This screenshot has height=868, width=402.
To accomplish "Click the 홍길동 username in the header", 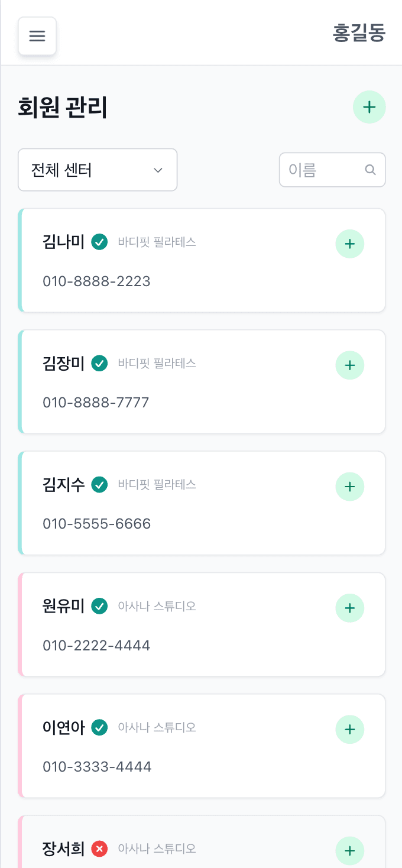I will 359,34.
